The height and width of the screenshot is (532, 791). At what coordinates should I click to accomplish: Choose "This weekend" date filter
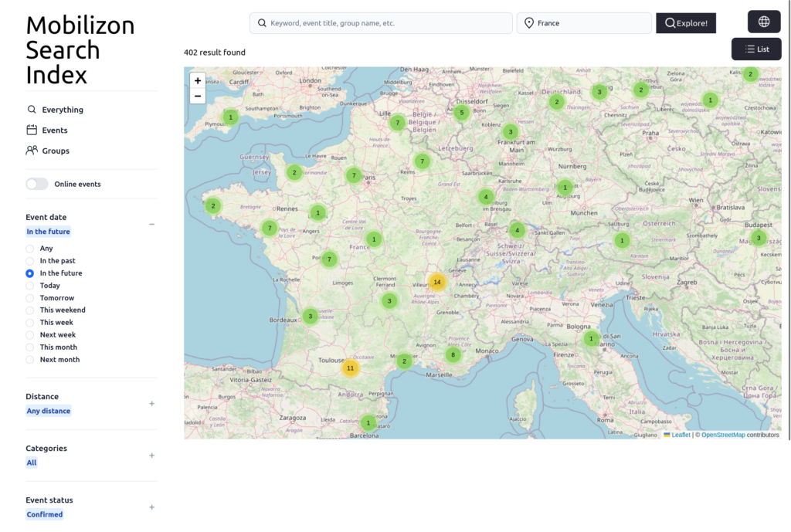point(30,310)
